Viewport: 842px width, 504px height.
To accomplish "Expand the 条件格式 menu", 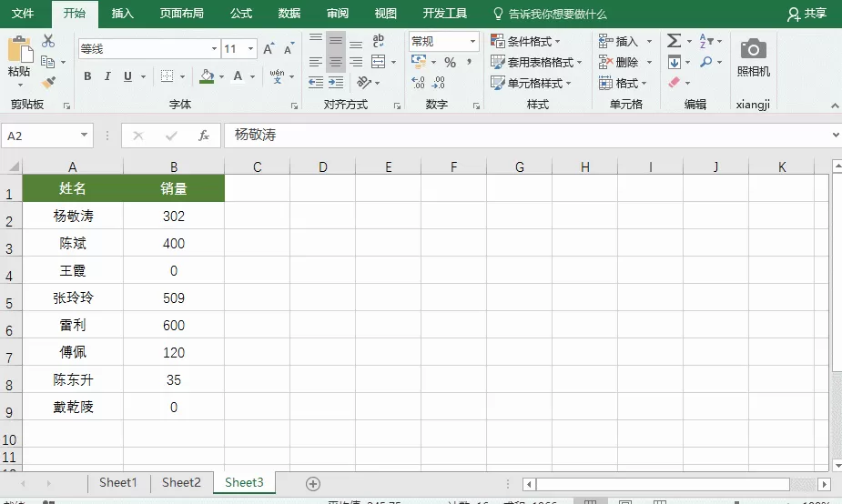I will point(525,41).
